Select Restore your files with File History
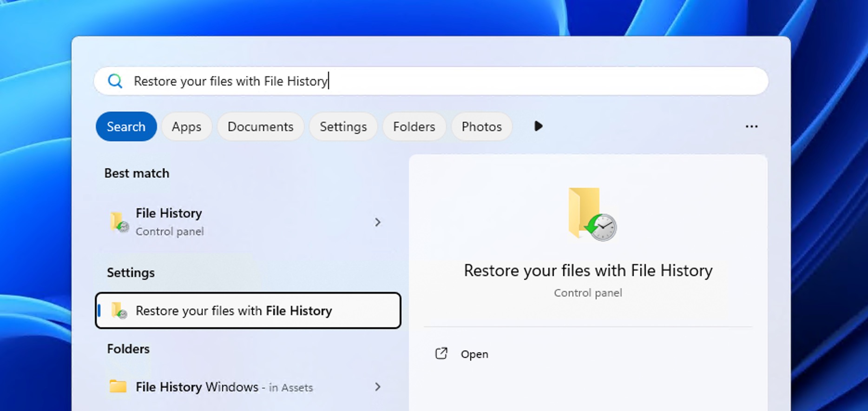This screenshot has height=411, width=868. click(247, 311)
